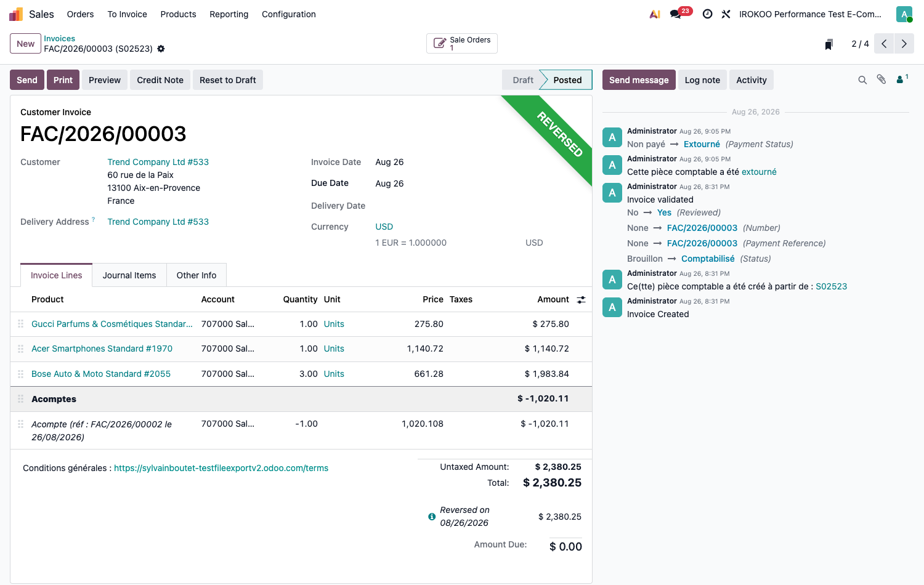This screenshot has height=585, width=924.
Task: Click the gear icon beside FAC/2026/00003 breadcrumb
Action: [x=161, y=49]
